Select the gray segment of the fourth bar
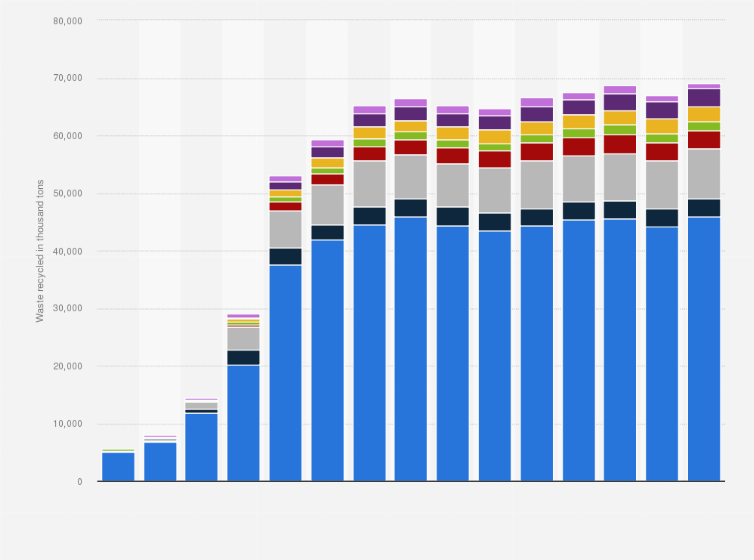 [244, 339]
